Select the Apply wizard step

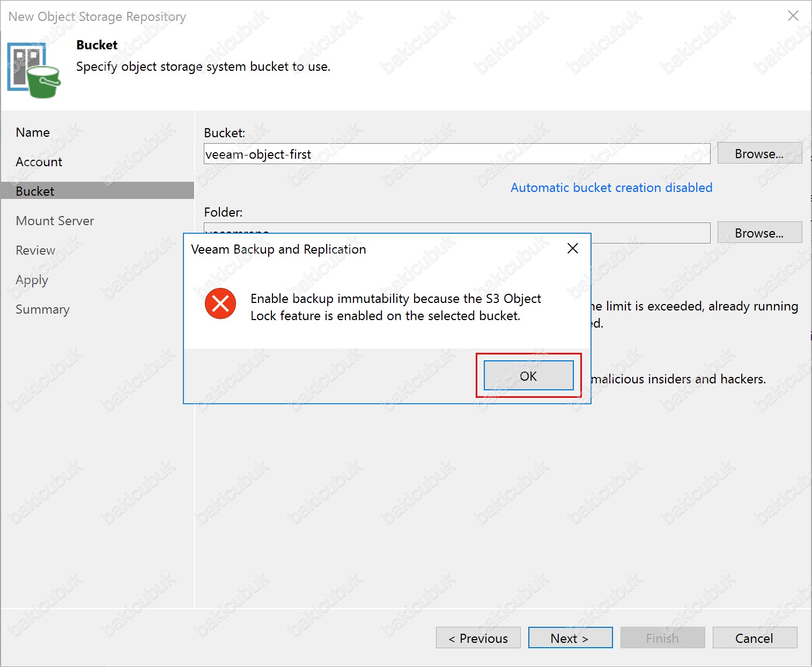click(32, 280)
